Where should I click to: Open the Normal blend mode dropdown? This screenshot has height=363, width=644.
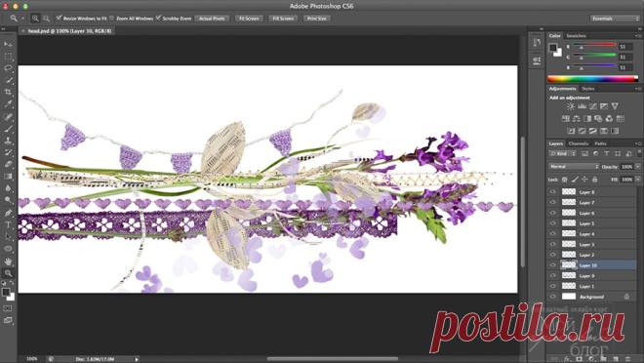point(574,166)
